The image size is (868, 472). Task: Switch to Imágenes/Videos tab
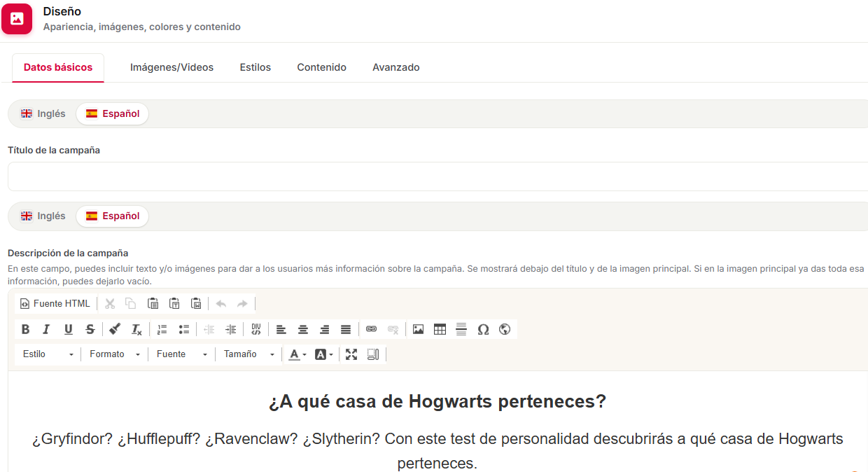(171, 67)
